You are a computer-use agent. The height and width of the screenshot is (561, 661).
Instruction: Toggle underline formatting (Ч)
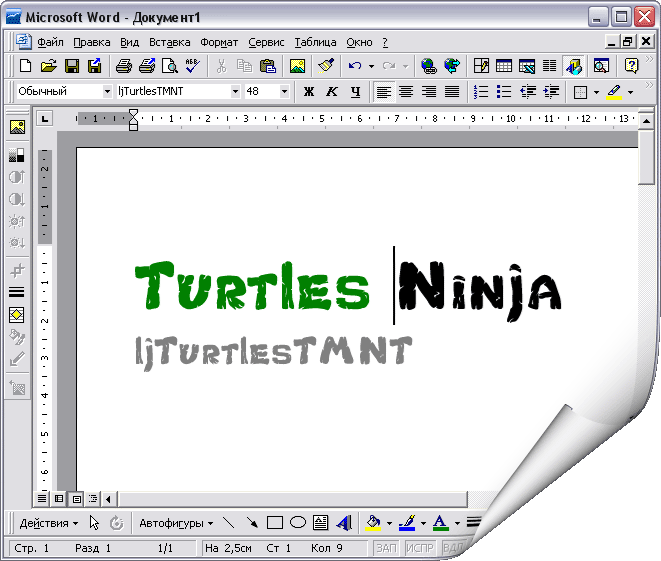click(x=355, y=91)
